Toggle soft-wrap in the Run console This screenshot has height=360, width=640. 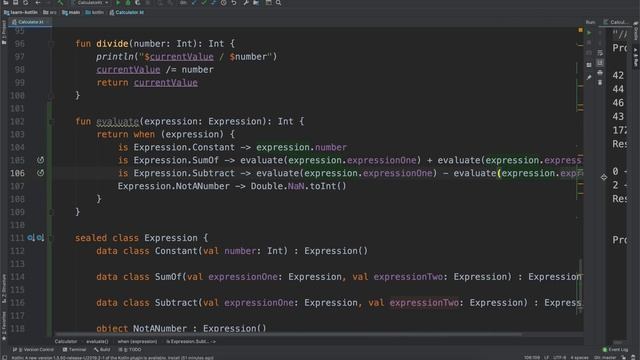click(x=600, y=53)
